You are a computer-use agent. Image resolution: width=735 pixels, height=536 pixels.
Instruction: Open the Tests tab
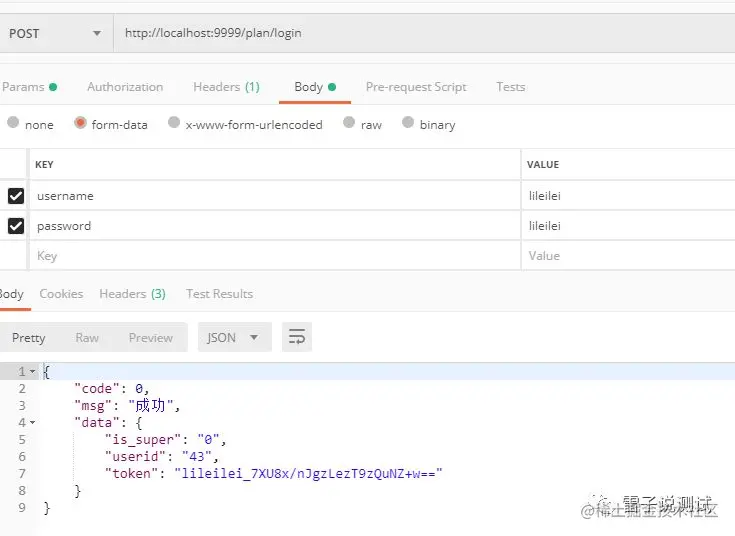coord(511,87)
